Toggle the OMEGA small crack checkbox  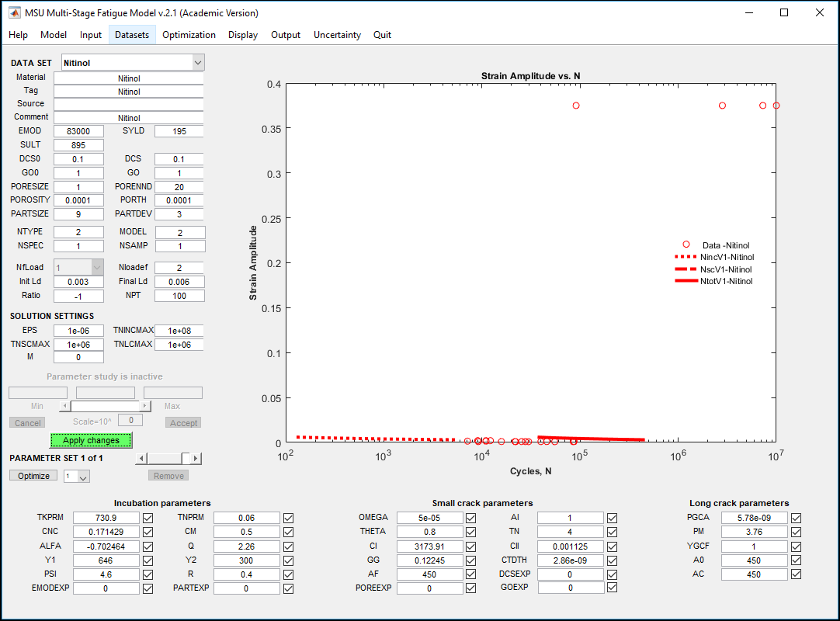pyautogui.click(x=472, y=518)
